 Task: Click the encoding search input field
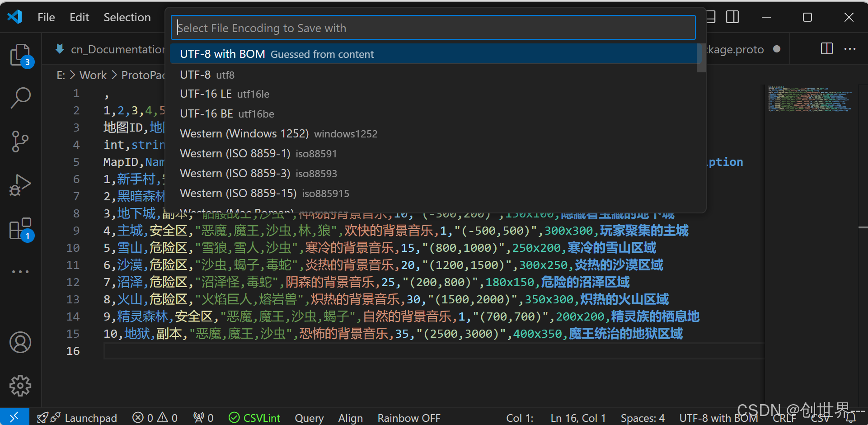tap(433, 28)
